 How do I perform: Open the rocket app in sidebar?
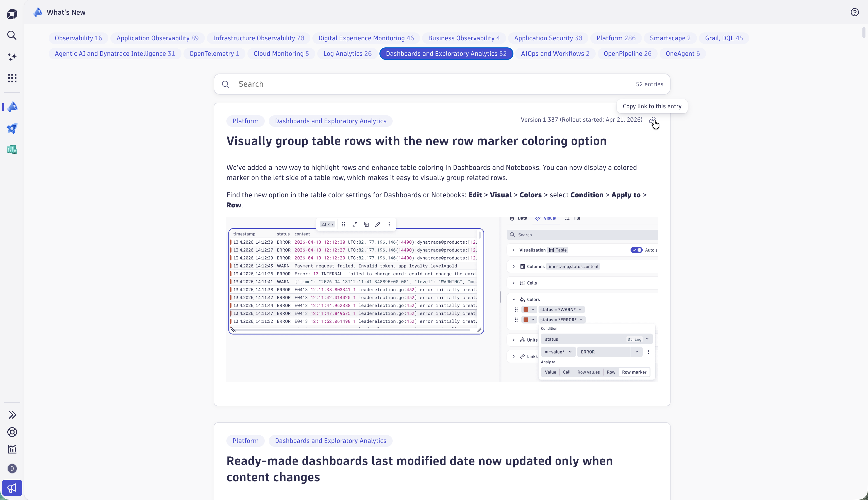(x=12, y=129)
